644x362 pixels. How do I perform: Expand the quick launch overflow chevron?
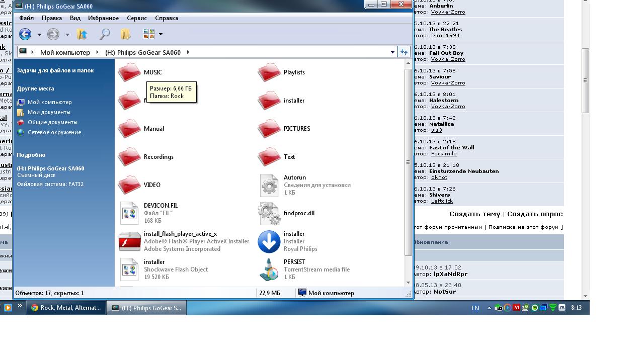(20, 306)
